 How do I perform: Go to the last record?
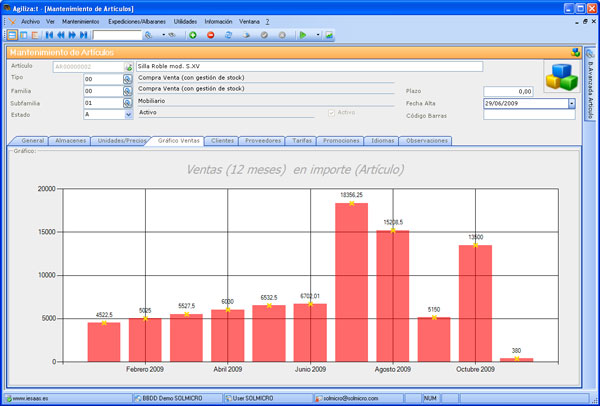pyautogui.click(x=83, y=35)
